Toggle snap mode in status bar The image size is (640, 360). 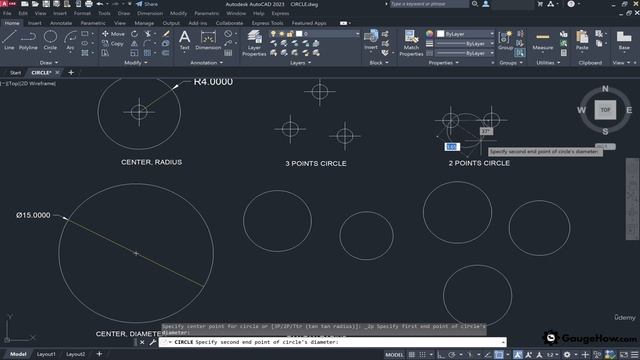click(x=422, y=355)
